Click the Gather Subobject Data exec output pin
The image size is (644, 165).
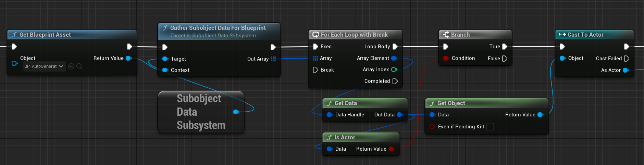tap(273, 47)
